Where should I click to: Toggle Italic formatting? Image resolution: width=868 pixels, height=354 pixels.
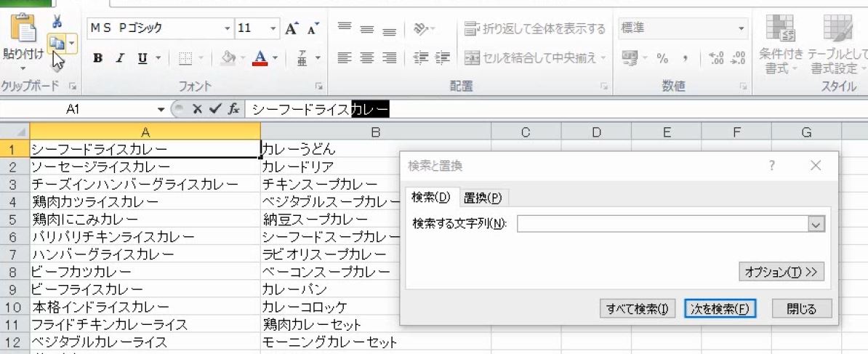pyautogui.click(x=119, y=59)
